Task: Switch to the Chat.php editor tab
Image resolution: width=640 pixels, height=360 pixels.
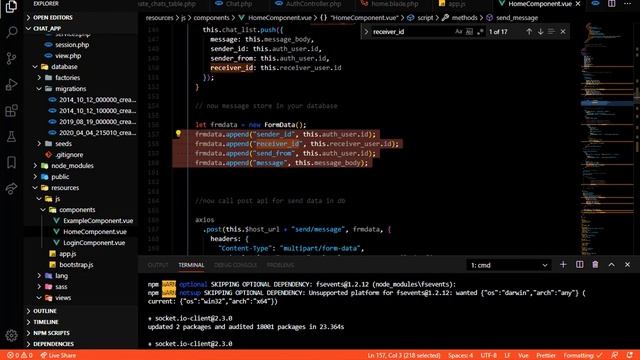Action: coord(239,4)
